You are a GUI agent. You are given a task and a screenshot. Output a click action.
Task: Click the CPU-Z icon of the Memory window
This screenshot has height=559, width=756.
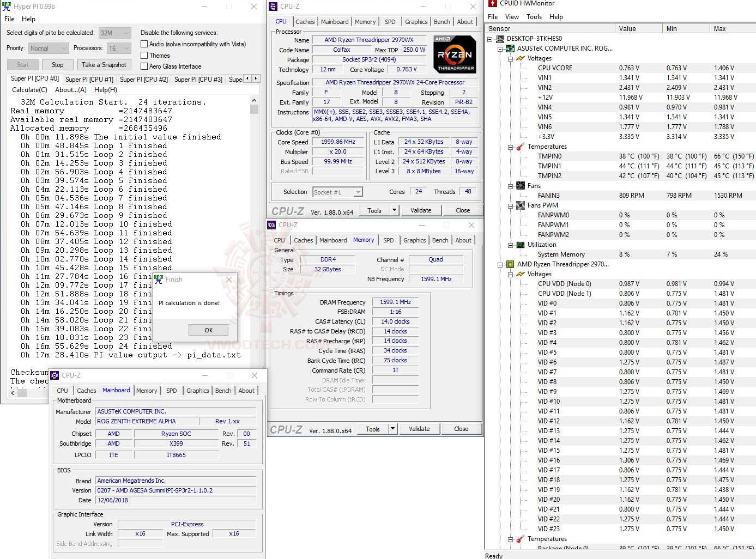271,225
